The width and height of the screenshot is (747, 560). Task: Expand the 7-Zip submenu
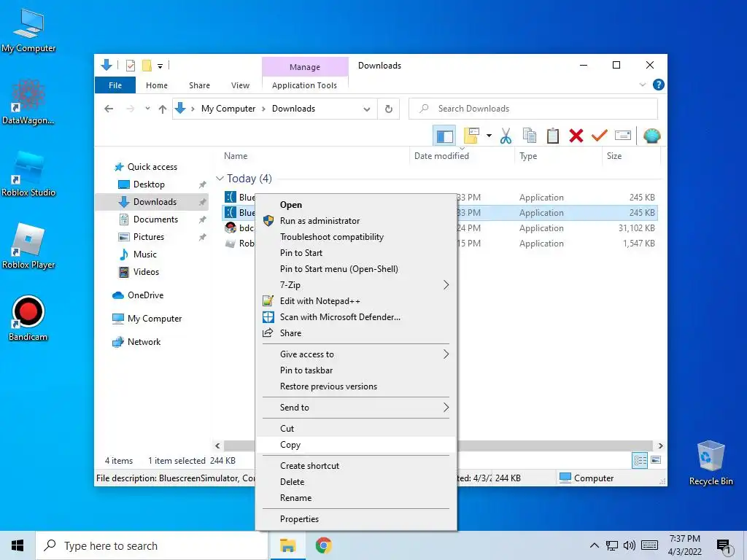[356, 285]
